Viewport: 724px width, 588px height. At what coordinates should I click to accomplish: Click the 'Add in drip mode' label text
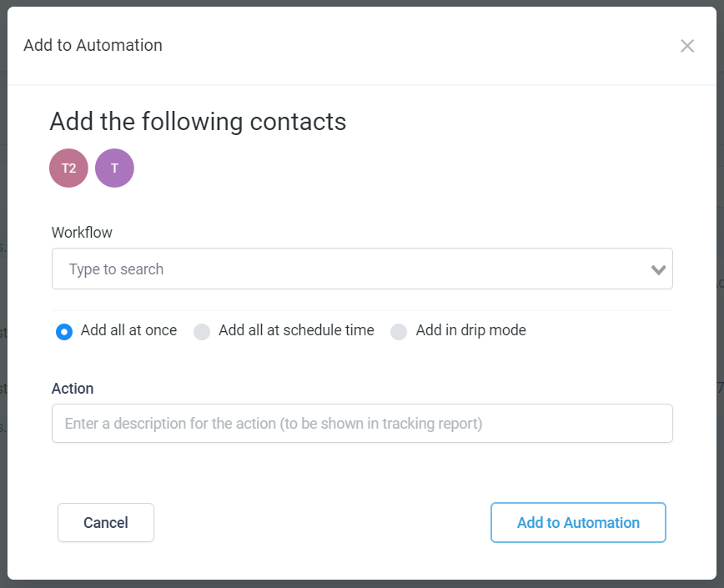pos(471,330)
